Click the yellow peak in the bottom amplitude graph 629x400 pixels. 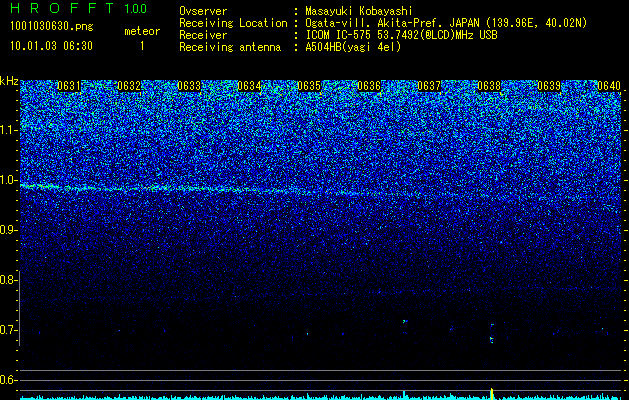(x=492, y=393)
